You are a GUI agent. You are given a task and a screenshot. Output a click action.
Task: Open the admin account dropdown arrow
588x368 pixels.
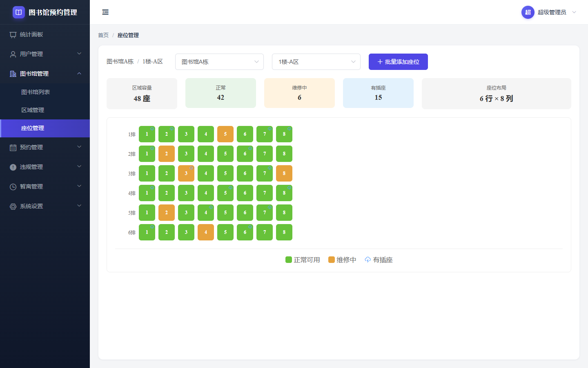coord(574,12)
